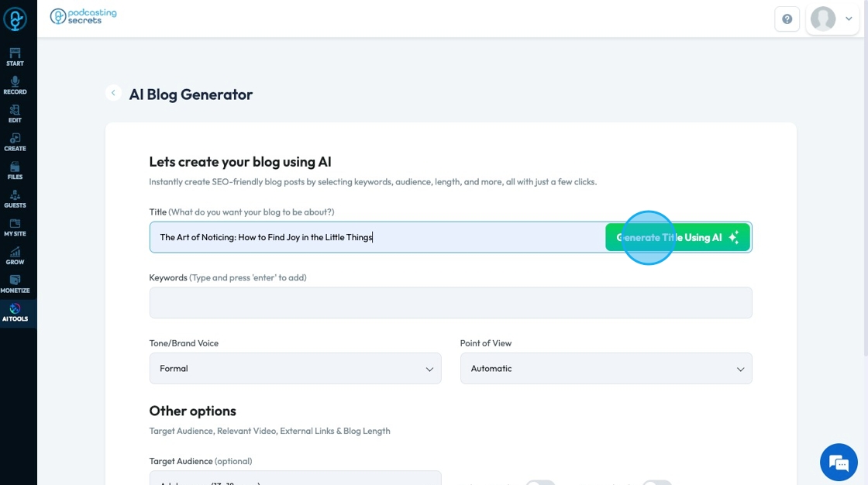This screenshot has height=485, width=868.
Task: Open the user profile avatar menu
Action: click(832, 19)
